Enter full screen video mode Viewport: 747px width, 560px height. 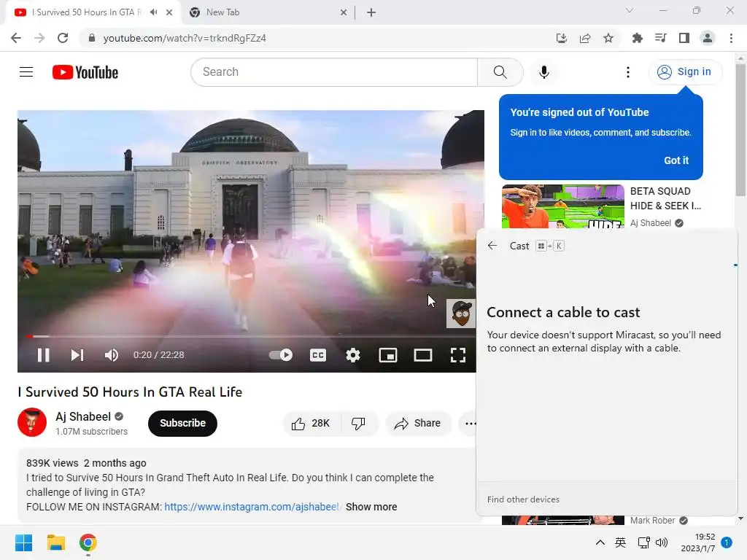coord(458,355)
